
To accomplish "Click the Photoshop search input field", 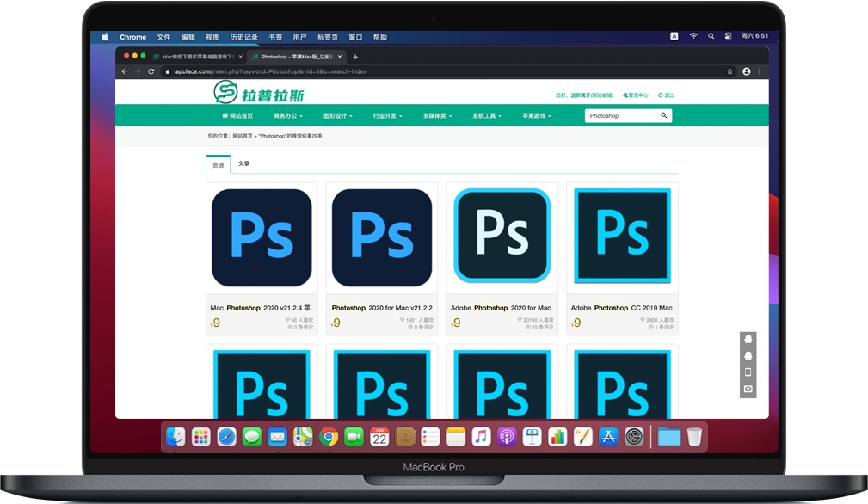I will click(x=620, y=115).
